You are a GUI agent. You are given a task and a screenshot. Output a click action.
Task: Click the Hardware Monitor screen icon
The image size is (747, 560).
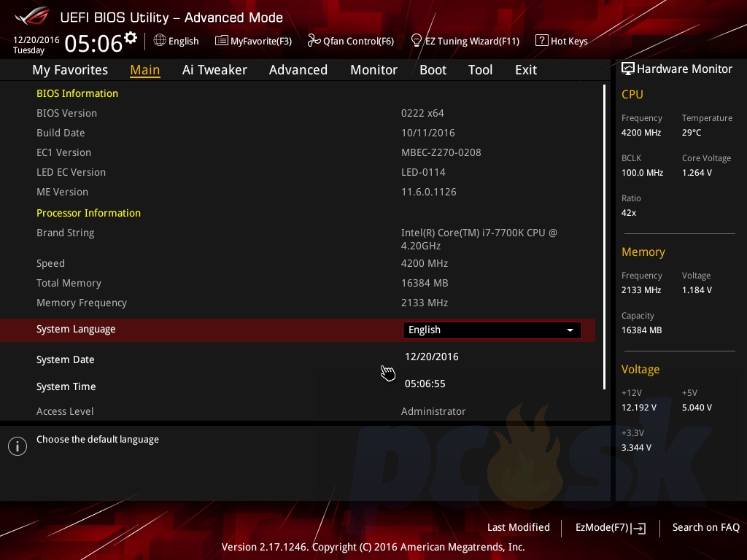click(628, 69)
